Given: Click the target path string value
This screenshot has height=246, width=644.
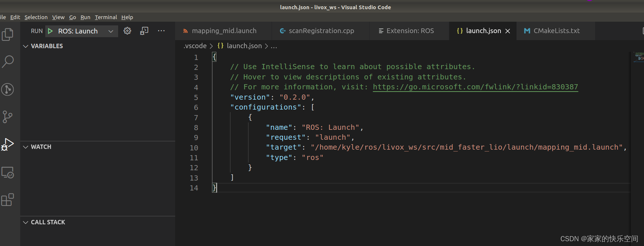Looking at the screenshot, I should pyautogui.click(x=467, y=147).
